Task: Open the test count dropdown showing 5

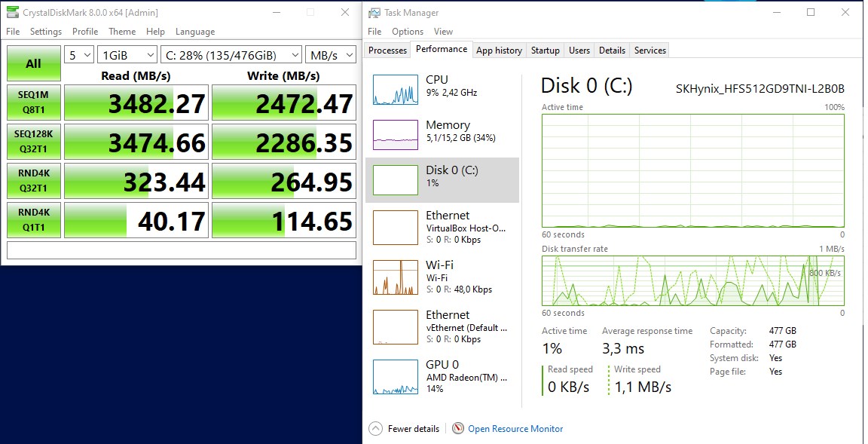Action: [79, 55]
